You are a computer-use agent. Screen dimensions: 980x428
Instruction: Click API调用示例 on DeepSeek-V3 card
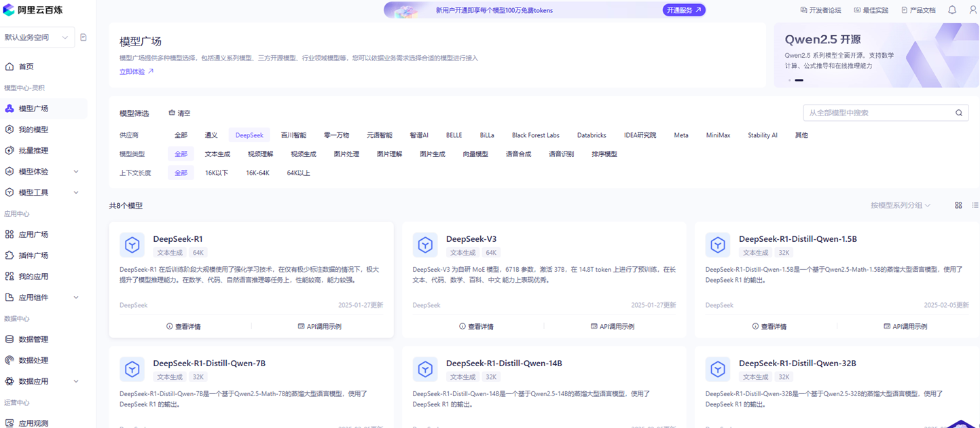612,327
